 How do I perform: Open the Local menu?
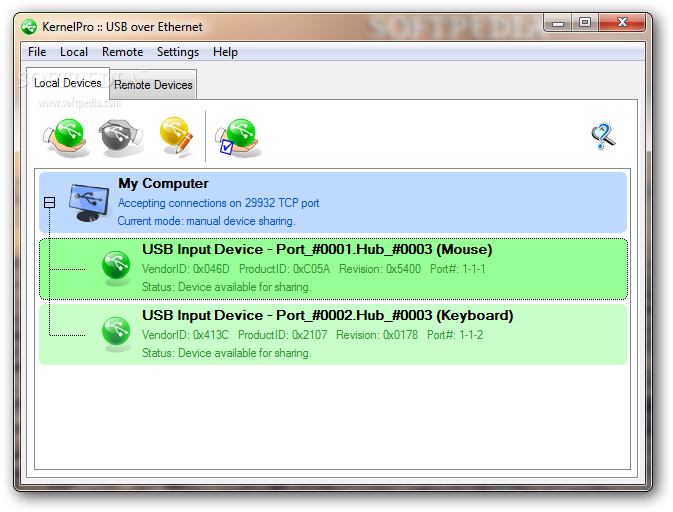(x=74, y=52)
